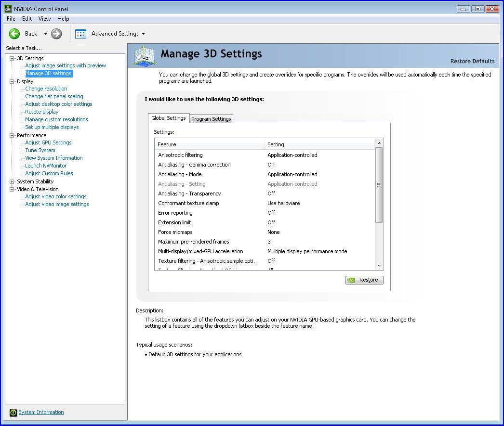Click the Restore button
Viewport: 504px width, 426px height.
point(364,280)
